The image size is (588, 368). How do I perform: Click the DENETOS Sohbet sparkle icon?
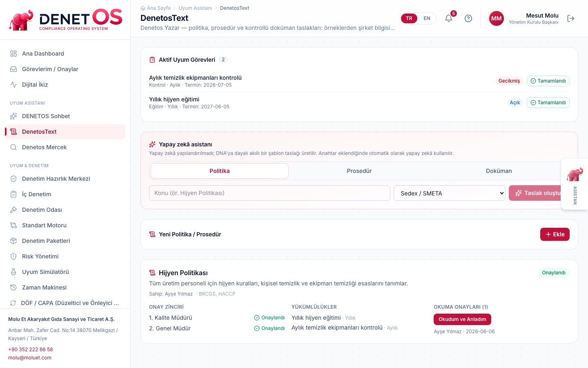point(13,116)
